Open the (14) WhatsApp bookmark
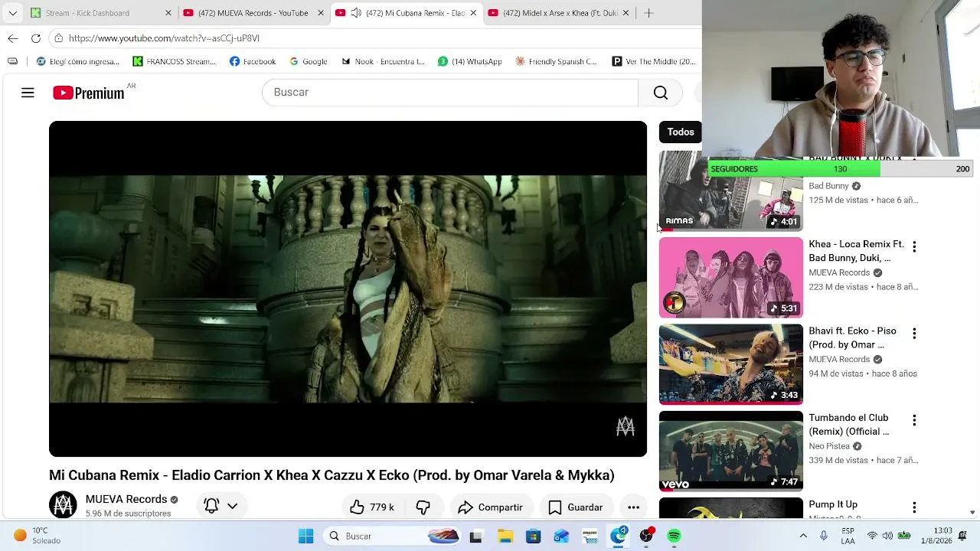 (469, 61)
